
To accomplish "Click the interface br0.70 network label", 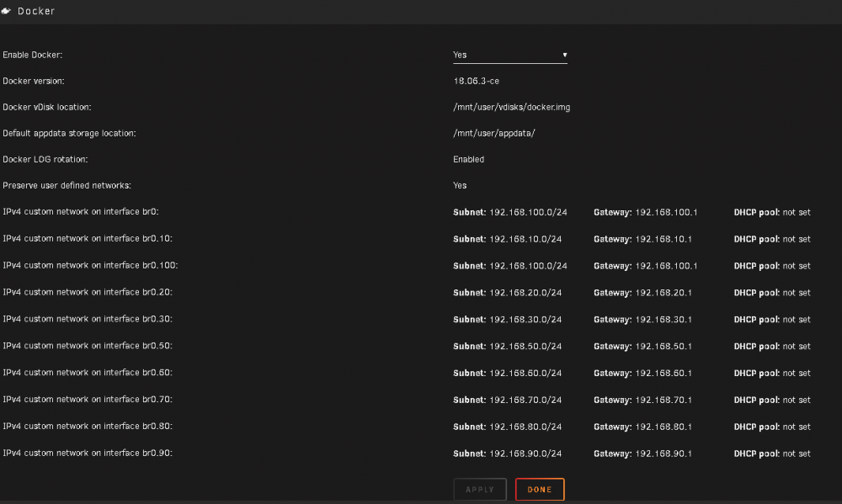I will pyautogui.click(x=88, y=400).
